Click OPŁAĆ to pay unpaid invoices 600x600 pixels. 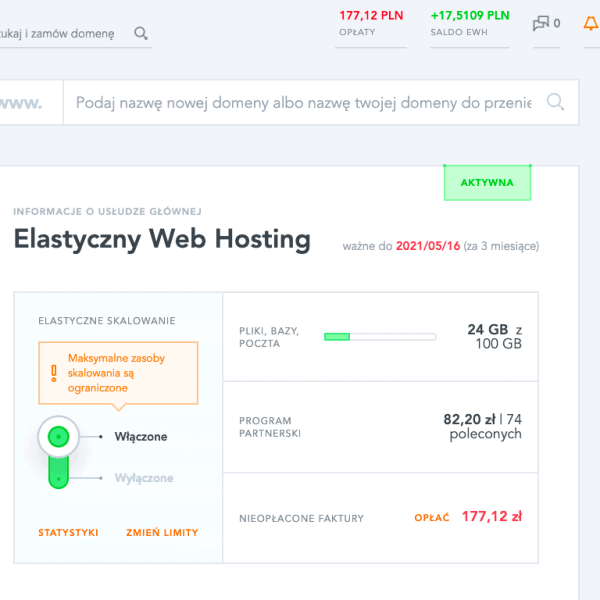tap(432, 518)
